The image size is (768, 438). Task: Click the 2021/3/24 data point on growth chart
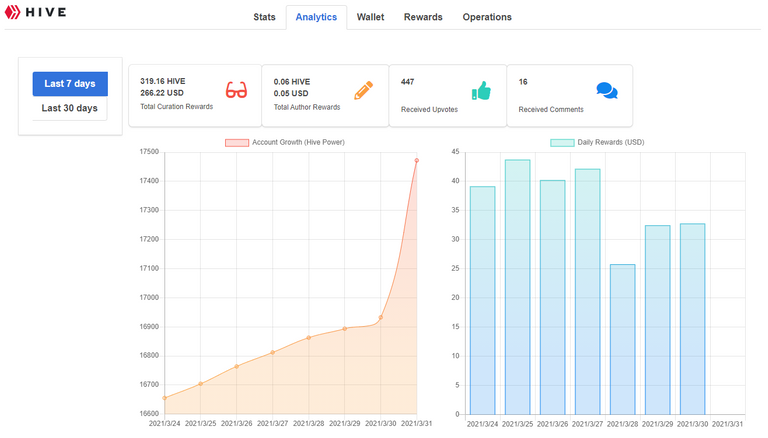point(165,398)
